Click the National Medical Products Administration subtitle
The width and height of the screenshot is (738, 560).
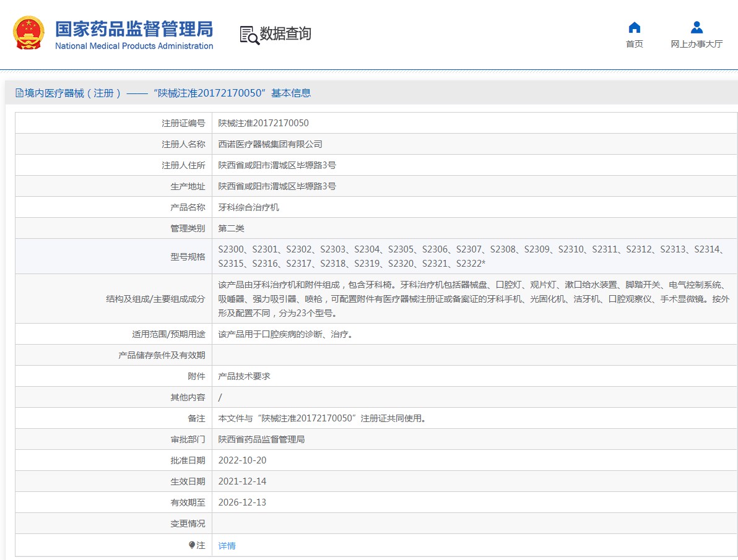tap(134, 46)
